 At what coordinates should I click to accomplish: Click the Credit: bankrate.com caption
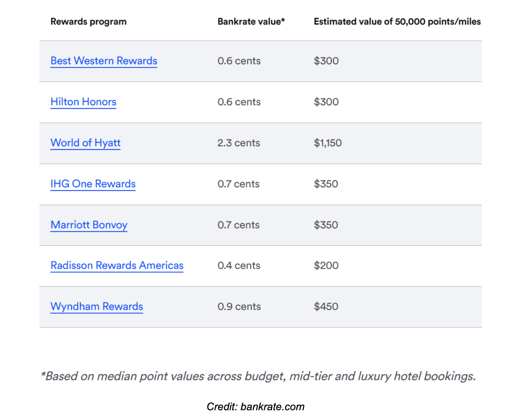[255, 407]
